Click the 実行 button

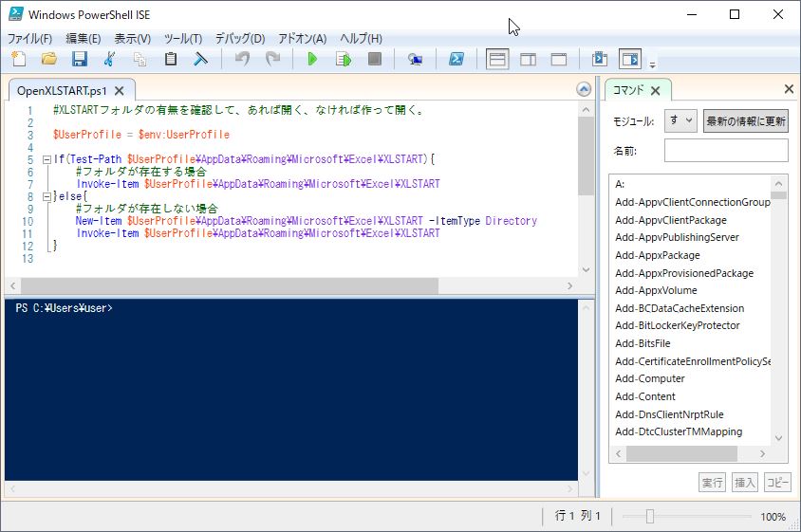pyautogui.click(x=712, y=483)
